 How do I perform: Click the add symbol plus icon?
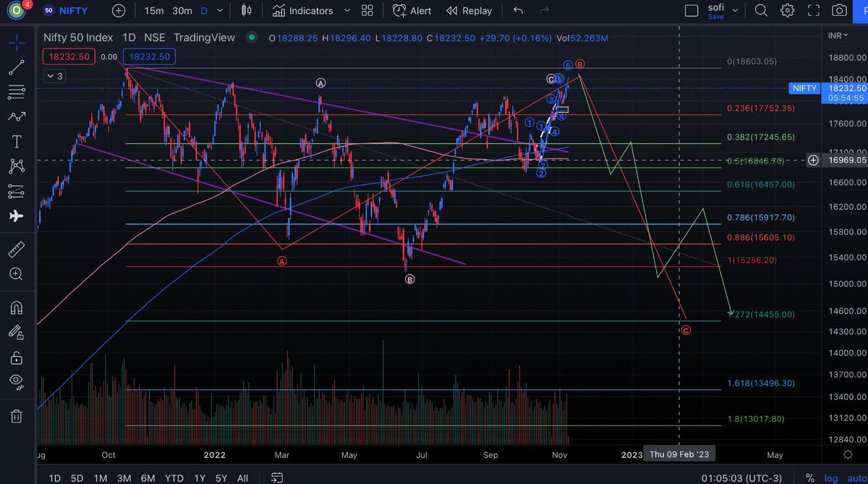pyautogui.click(x=119, y=11)
